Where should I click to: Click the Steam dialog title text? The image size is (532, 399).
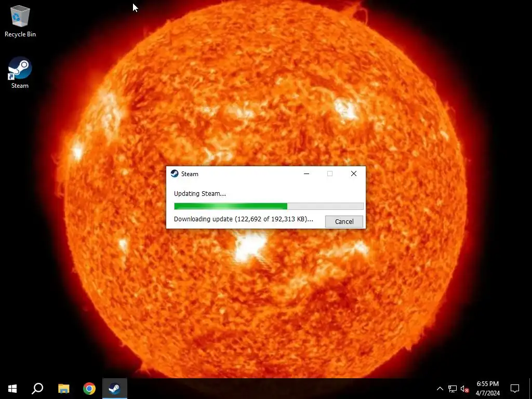pos(190,174)
